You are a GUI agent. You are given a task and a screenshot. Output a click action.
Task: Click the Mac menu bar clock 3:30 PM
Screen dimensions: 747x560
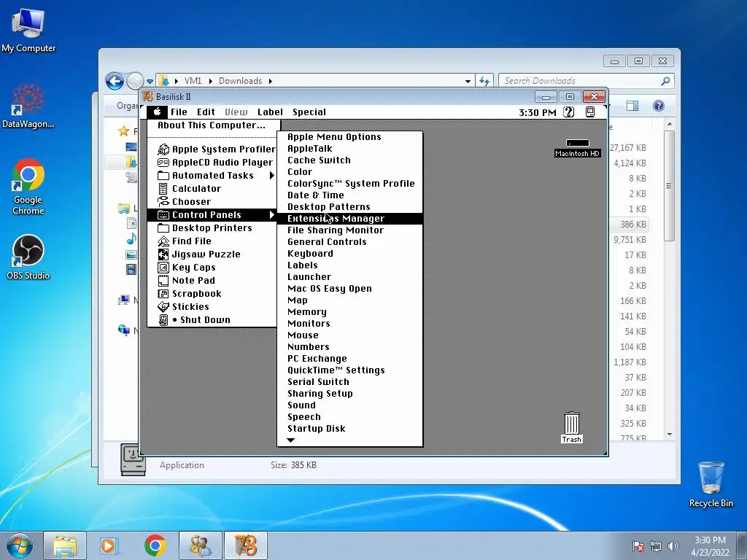(538, 112)
